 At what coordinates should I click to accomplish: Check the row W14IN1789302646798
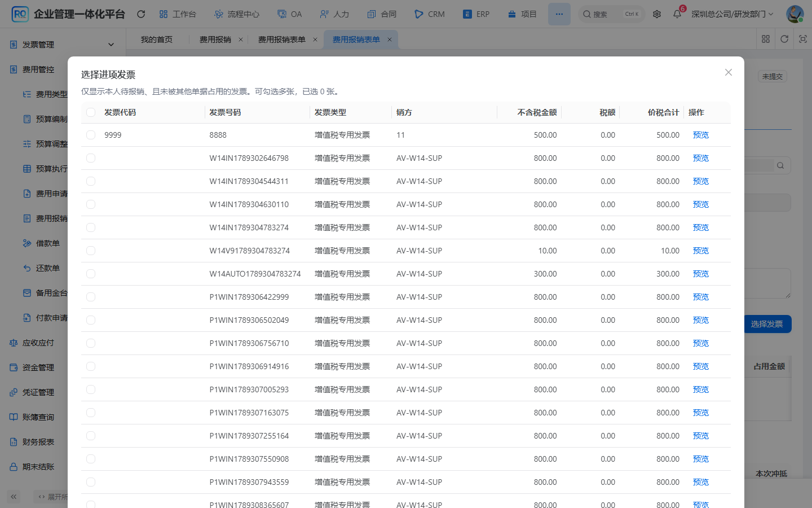pyautogui.click(x=91, y=158)
